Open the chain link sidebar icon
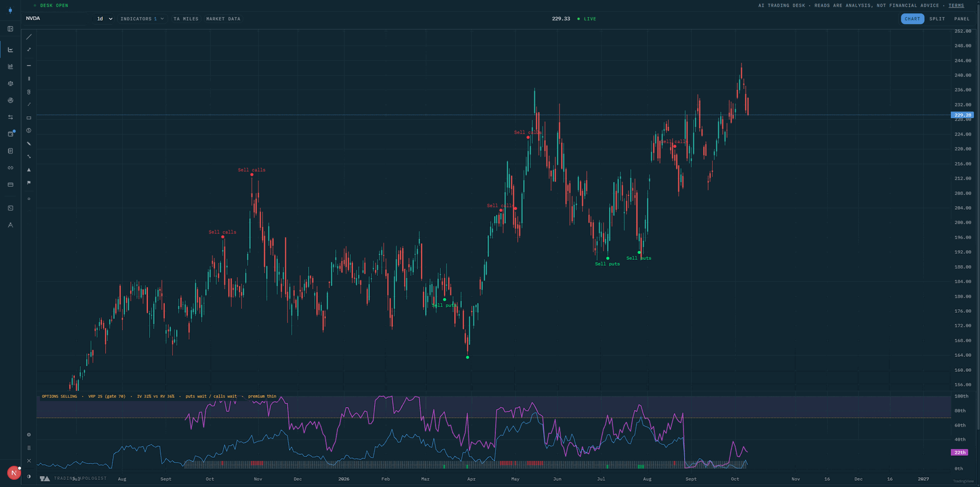The image size is (980, 487). pos(10,168)
